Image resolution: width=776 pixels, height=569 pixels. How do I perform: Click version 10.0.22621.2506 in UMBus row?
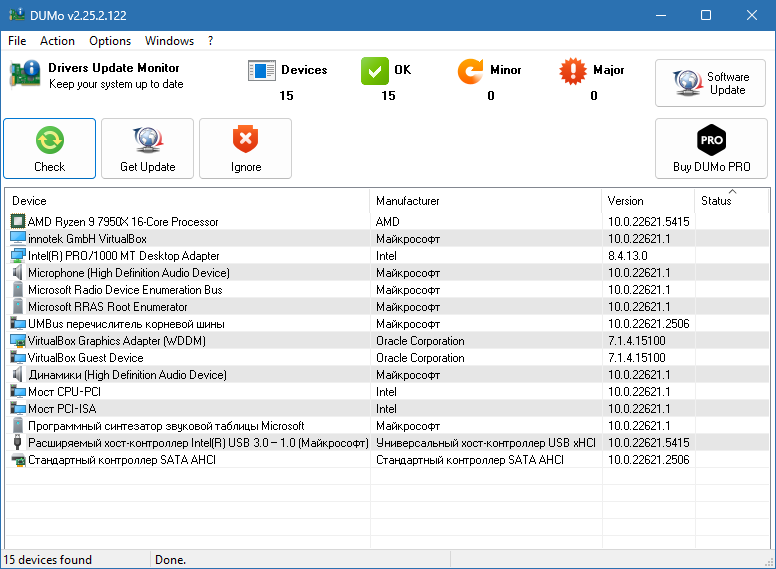pos(648,324)
